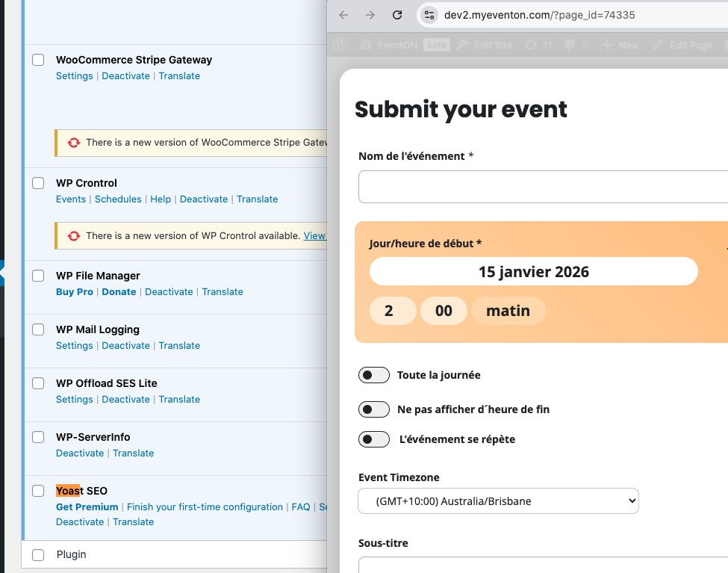
Task: Click the WordPress logo in admin bar
Action: coord(341,45)
